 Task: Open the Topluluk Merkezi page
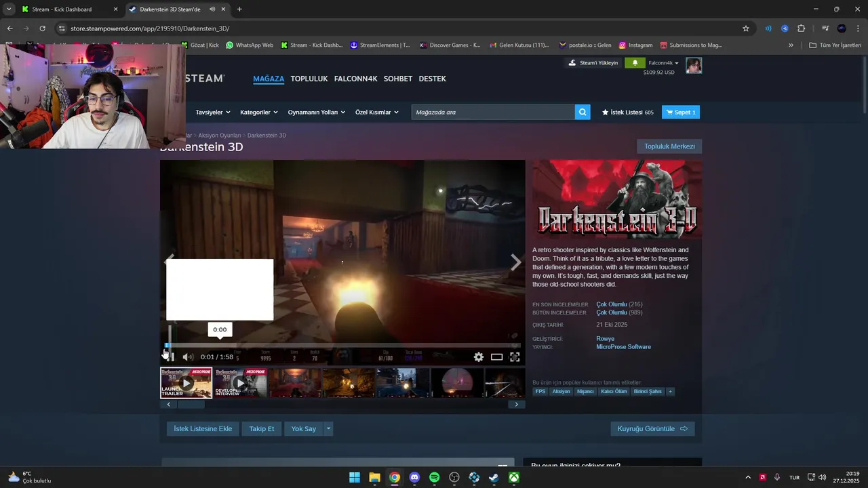[669, 146]
